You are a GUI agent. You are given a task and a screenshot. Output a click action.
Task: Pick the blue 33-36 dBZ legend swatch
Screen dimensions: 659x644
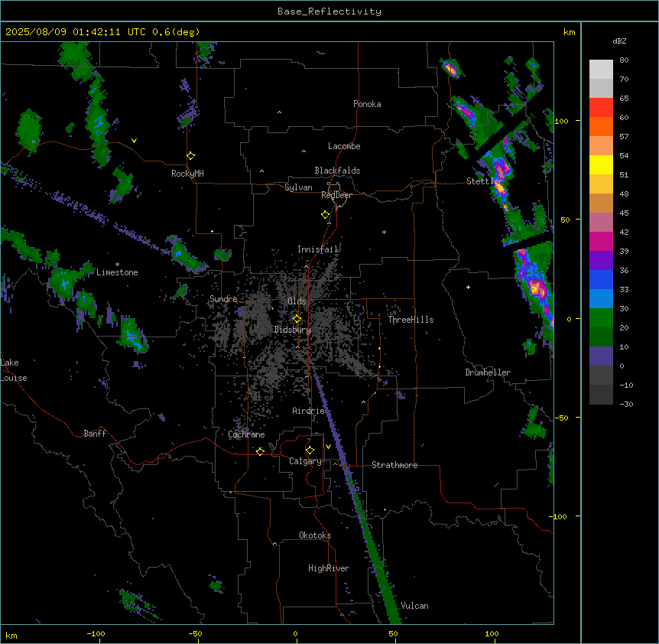pyautogui.click(x=601, y=279)
